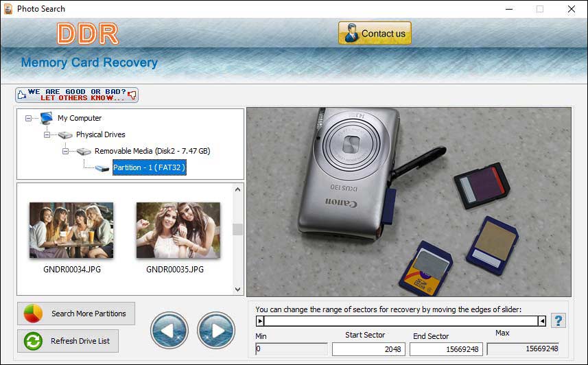Click the camera preview image
This screenshot has height=365, width=588.
point(409,202)
